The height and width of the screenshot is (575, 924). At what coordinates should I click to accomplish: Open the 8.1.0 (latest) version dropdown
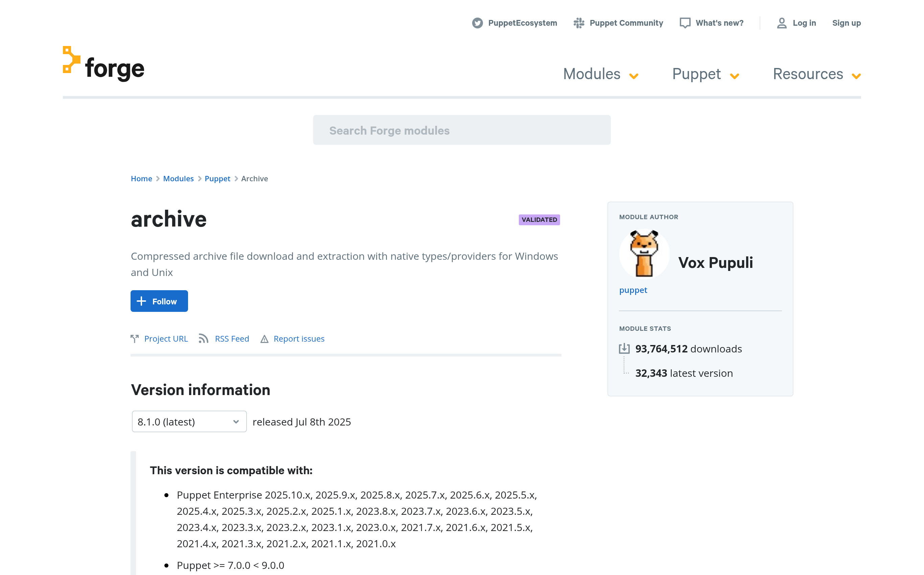[x=189, y=421]
